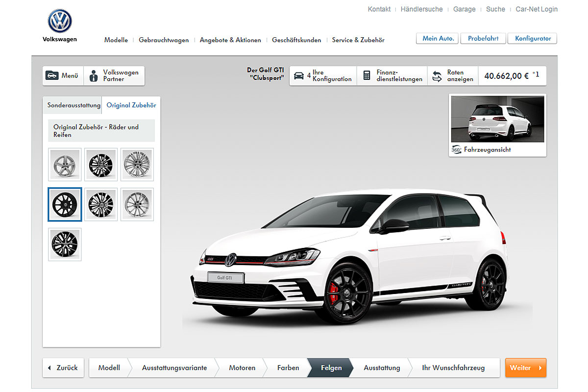Choose the single wheel in bottom row
The image size is (588, 392).
point(65,244)
